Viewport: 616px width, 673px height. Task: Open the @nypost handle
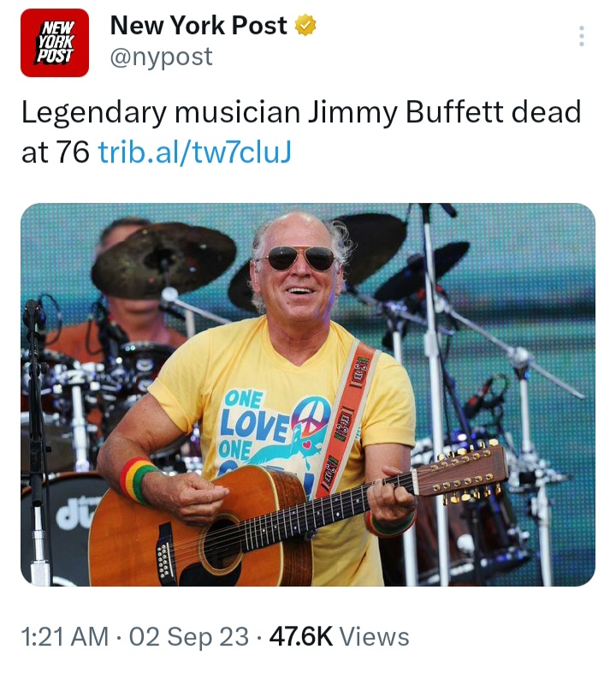[162, 57]
